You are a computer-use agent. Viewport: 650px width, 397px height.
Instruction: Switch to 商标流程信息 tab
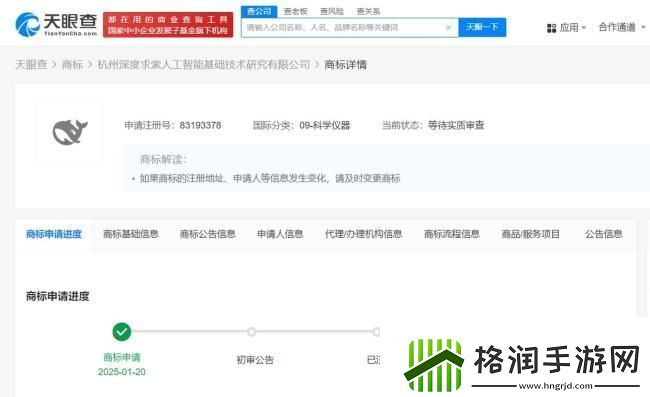click(x=452, y=234)
